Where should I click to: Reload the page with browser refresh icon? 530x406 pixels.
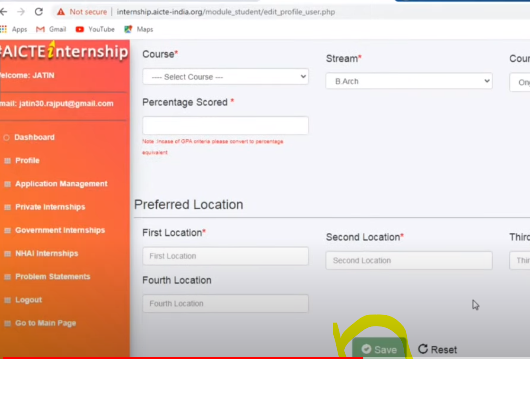coord(39,12)
